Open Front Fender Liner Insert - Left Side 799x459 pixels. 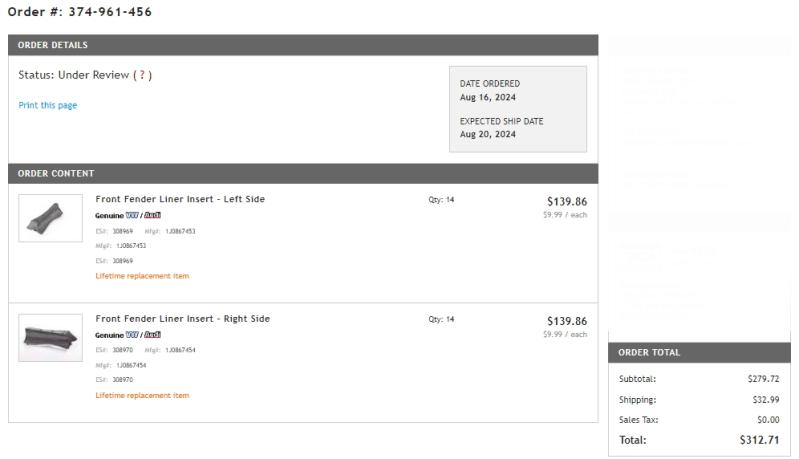180,199
